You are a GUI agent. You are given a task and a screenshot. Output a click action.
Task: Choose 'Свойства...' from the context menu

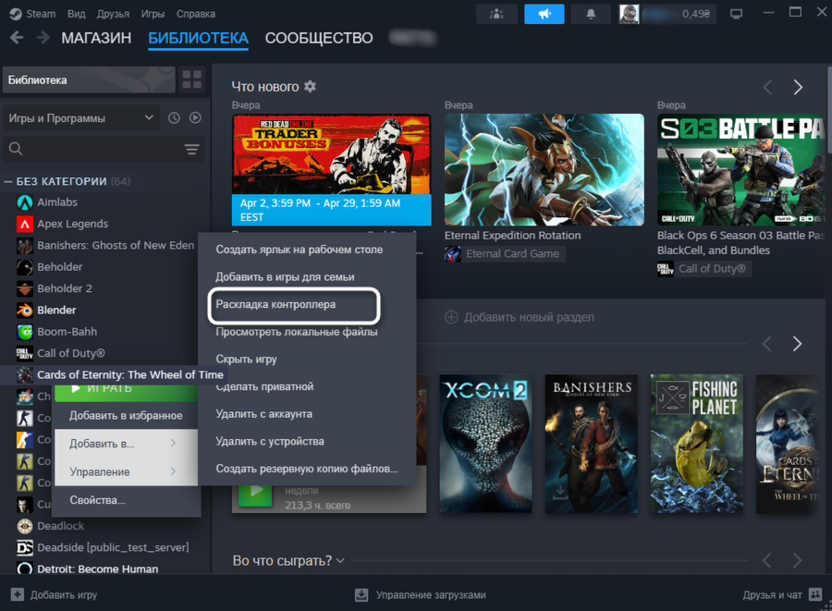[x=97, y=500]
